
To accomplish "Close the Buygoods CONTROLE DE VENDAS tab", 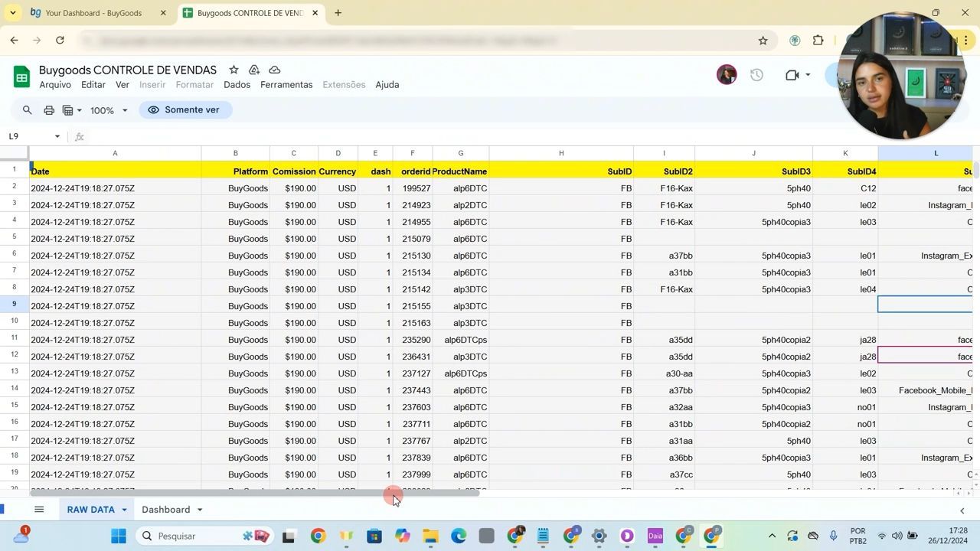I will pyautogui.click(x=315, y=13).
